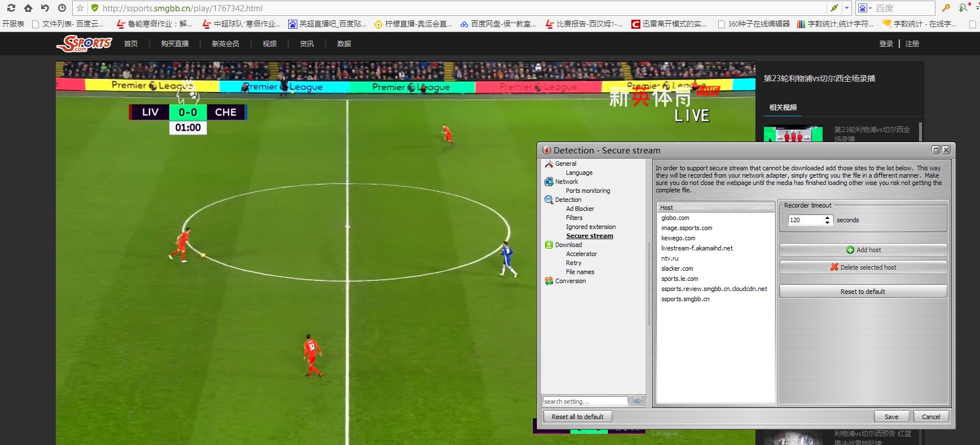Screen dimensions: 980x445
Task: Open the 鲁能寒假作业 bookmark
Action: pos(154,24)
